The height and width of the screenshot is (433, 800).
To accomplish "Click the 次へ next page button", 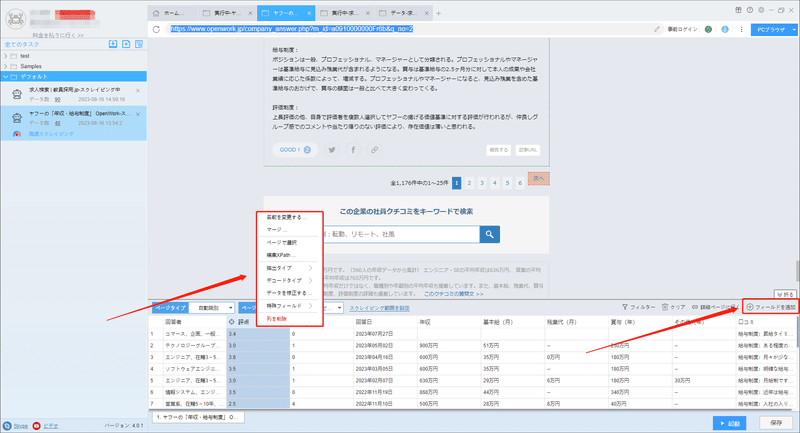I will pyautogui.click(x=539, y=179).
